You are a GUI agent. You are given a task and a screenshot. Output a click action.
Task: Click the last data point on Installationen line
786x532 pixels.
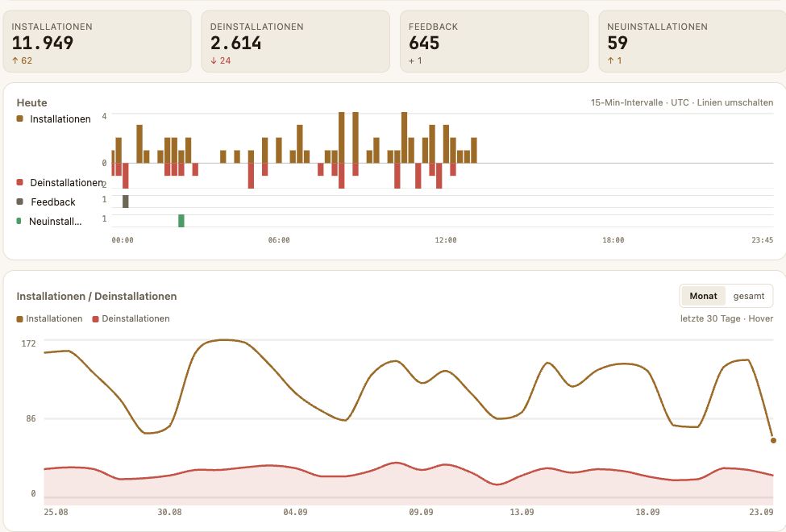(773, 440)
